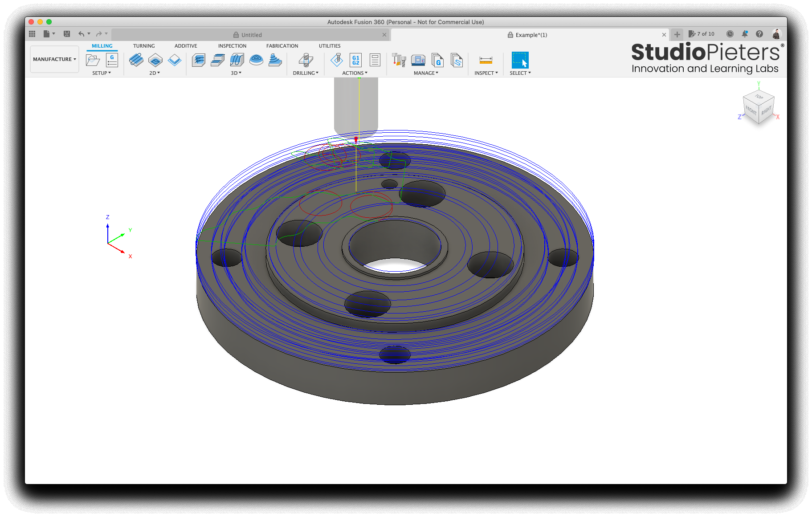This screenshot has width=812, height=517.
Task: Select the 3D Ramp/Scallop tool
Action: [275, 60]
